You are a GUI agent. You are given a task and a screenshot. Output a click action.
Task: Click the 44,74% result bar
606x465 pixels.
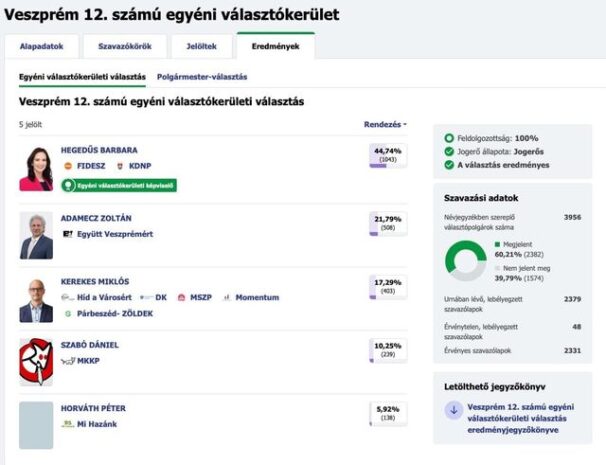coord(388,156)
